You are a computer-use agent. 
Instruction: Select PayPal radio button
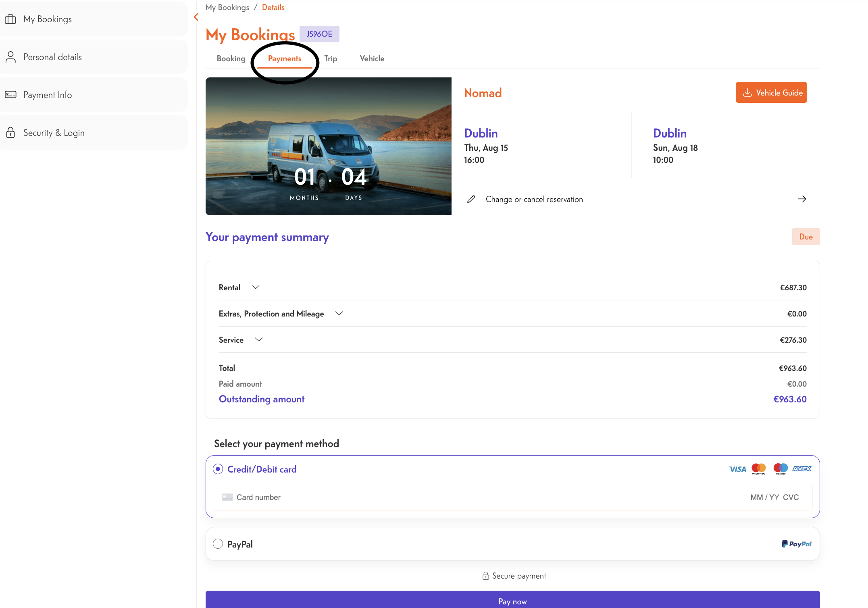(x=218, y=544)
